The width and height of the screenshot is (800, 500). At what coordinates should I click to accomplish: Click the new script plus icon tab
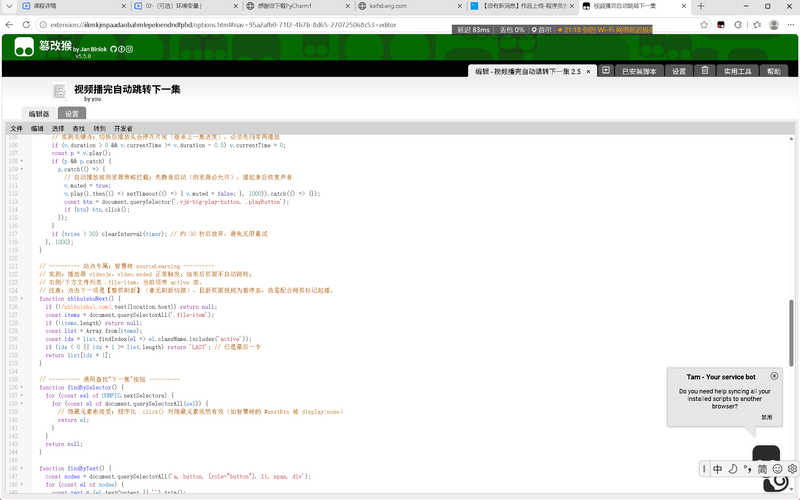(x=605, y=71)
